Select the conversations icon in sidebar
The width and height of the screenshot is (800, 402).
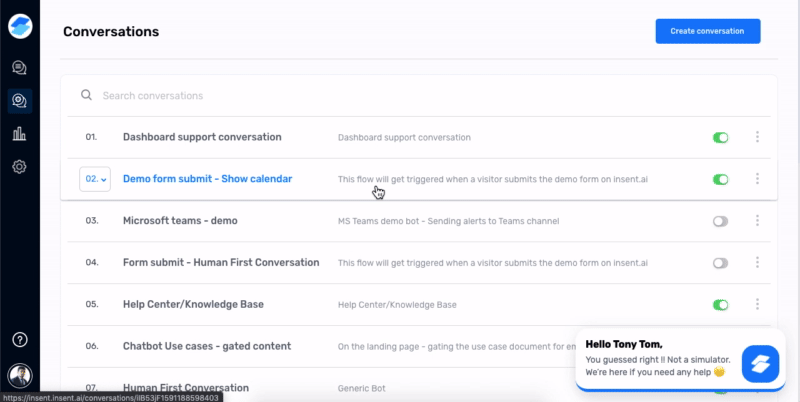click(x=20, y=101)
